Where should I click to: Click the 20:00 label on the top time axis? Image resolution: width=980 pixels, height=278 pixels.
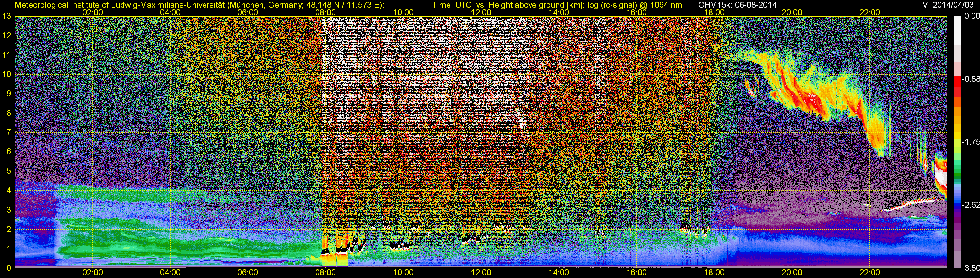(792, 12)
